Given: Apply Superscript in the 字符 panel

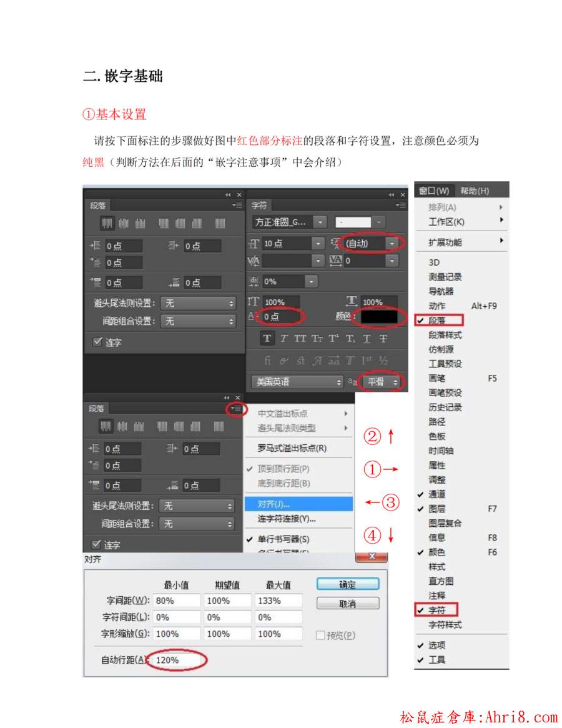Looking at the screenshot, I should click(333, 339).
